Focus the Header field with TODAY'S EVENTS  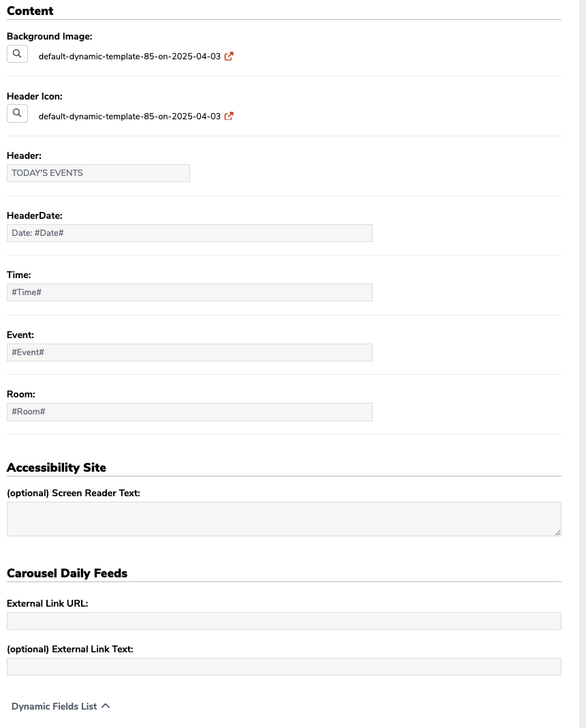coord(98,173)
